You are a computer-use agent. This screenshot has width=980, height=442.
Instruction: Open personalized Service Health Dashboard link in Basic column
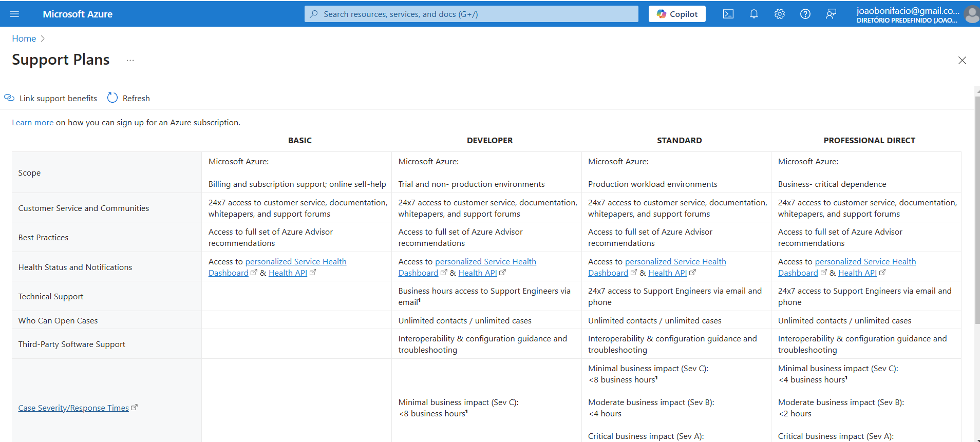(277, 267)
